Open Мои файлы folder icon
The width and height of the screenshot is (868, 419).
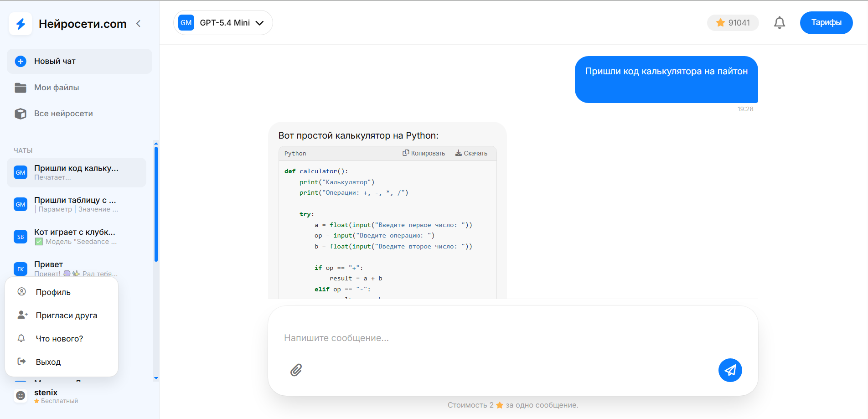coord(21,88)
